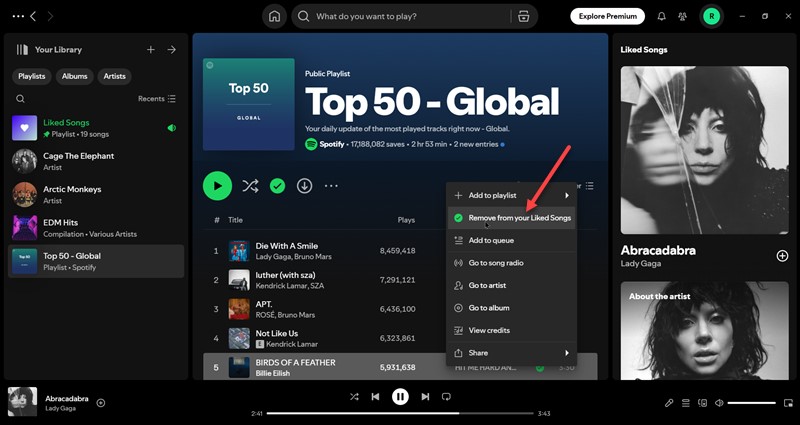
Task: Click the three-dot app menu icon
Action: pyautogui.click(x=18, y=16)
